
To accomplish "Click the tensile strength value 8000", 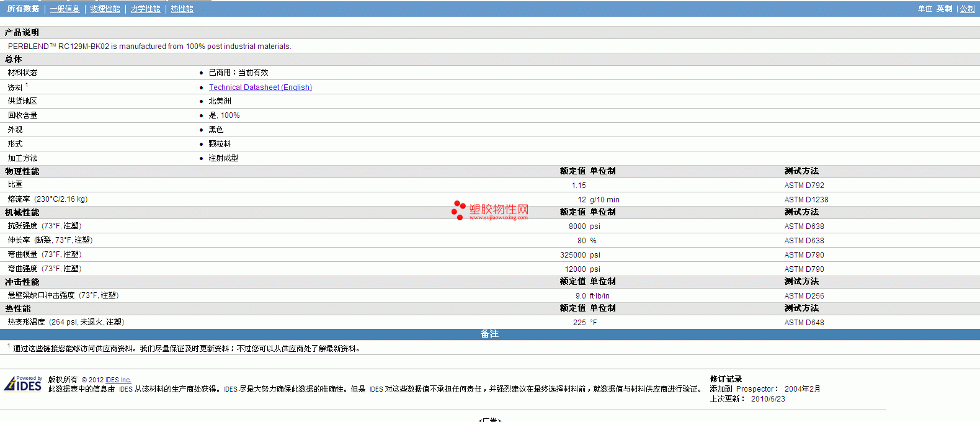I will click(577, 227).
